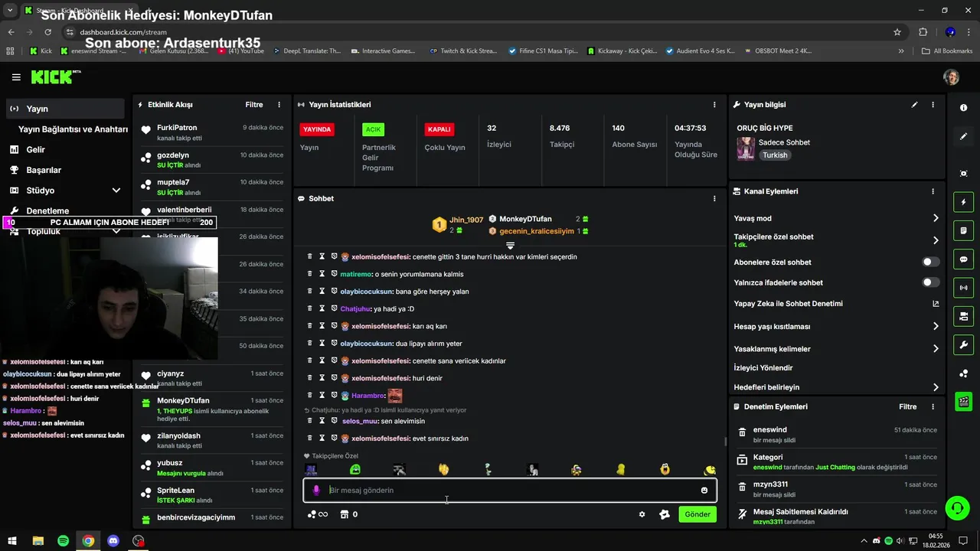
Task: Open Filtre dropdown in Etkinlik Akışı
Action: coord(254,105)
